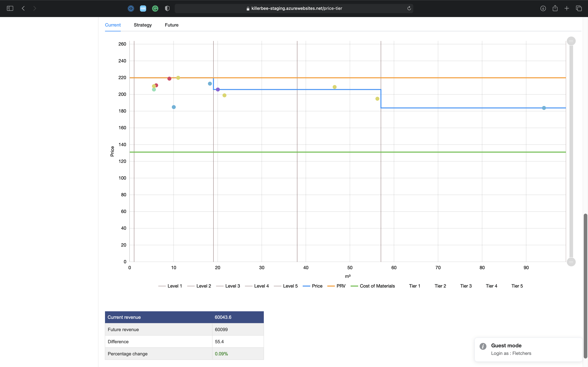Show the tab overview icon
This screenshot has height=367, width=588.
click(579, 9)
